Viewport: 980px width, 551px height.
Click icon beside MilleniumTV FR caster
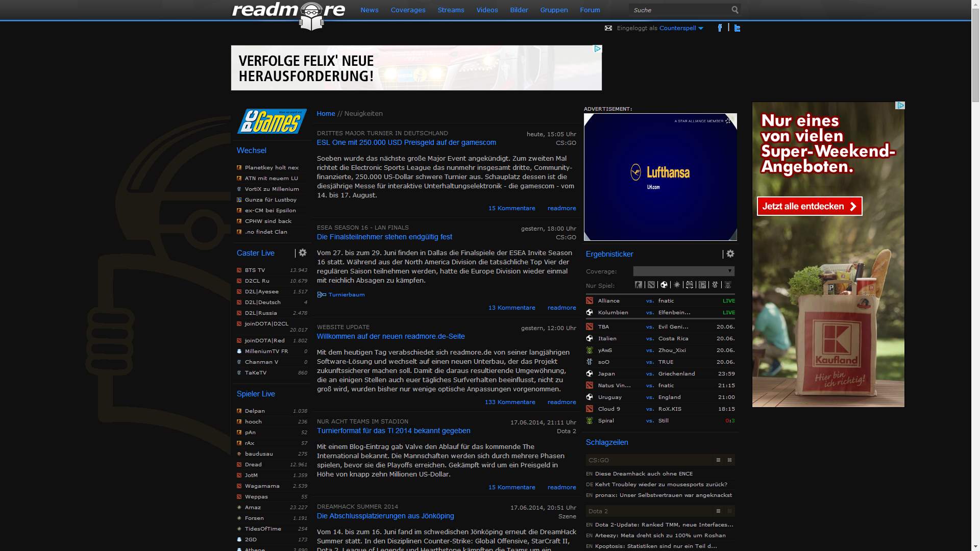[x=239, y=351]
